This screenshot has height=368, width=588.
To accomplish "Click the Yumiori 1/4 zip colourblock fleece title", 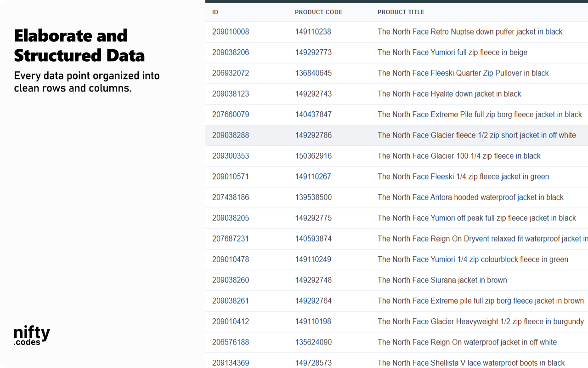I will pos(473,259).
